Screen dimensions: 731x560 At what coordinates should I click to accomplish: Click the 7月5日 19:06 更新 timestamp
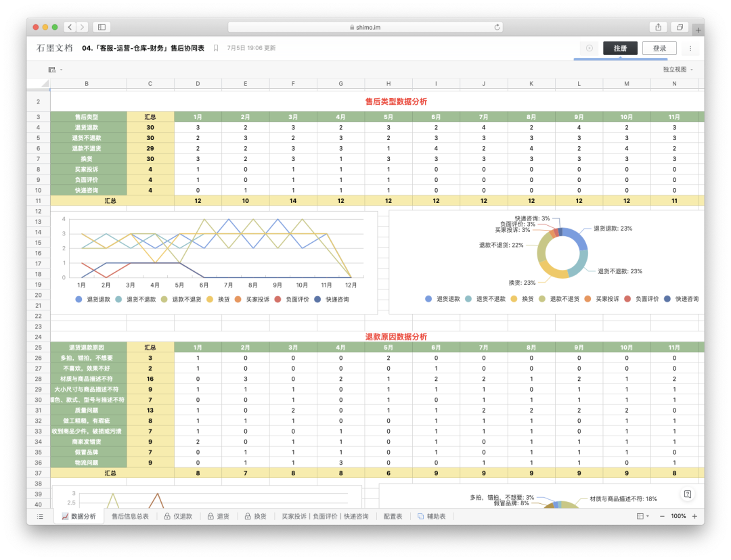pyautogui.click(x=251, y=48)
